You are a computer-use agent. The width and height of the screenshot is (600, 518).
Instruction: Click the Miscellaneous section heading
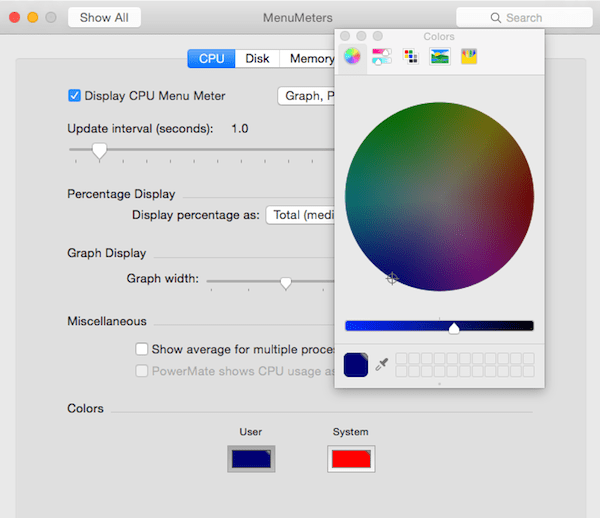(107, 321)
